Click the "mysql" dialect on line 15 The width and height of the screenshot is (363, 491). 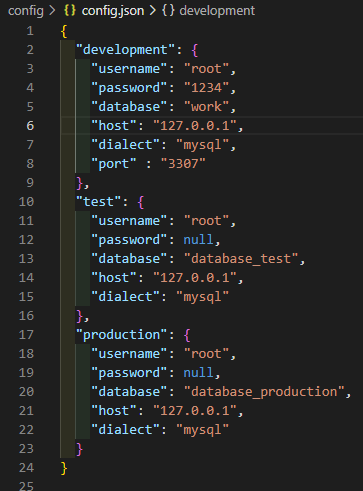(202, 297)
